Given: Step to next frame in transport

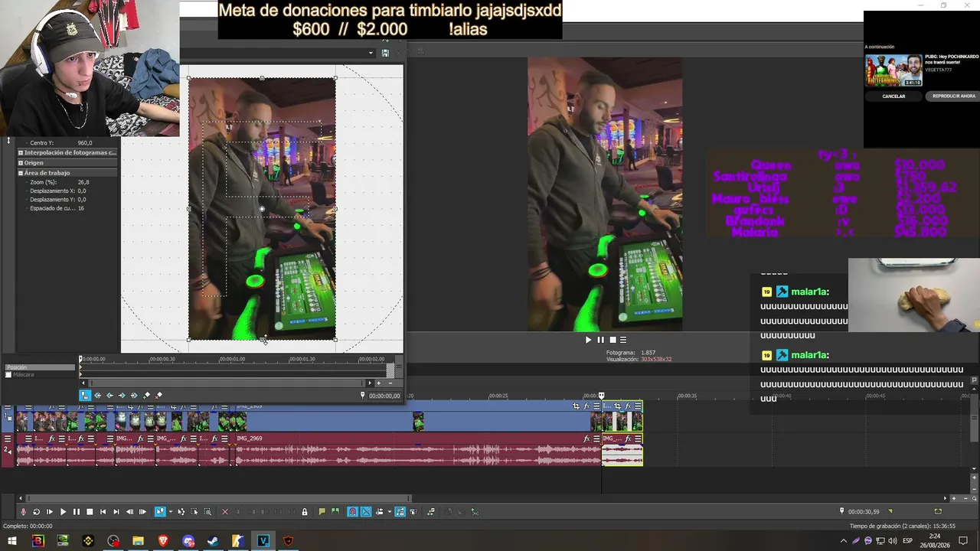Looking at the screenshot, I should pyautogui.click(x=142, y=512).
